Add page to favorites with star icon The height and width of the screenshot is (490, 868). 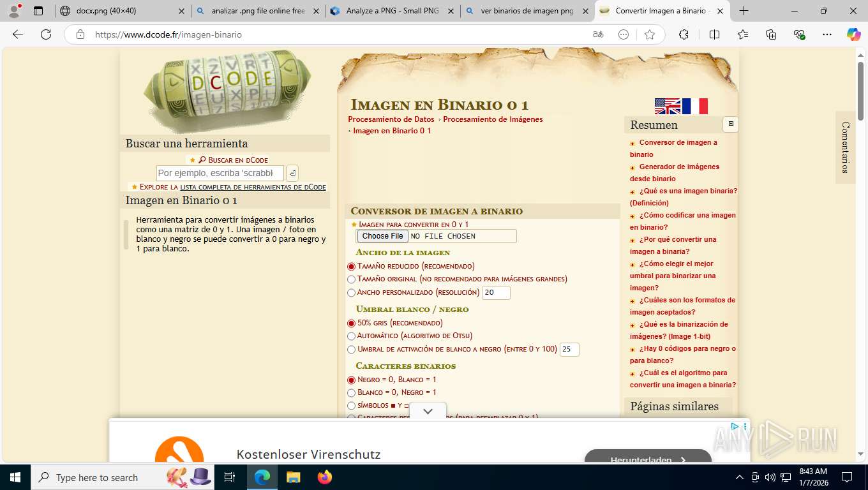650,34
